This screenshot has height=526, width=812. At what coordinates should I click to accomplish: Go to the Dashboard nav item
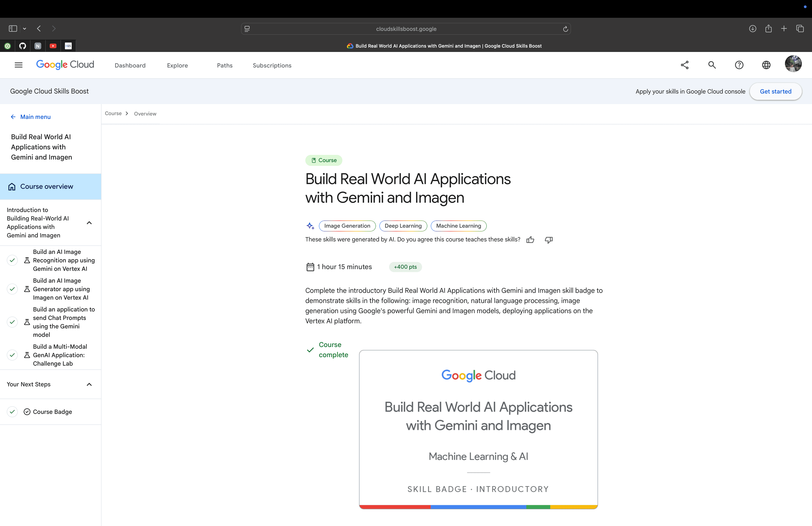pyautogui.click(x=130, y=66)
